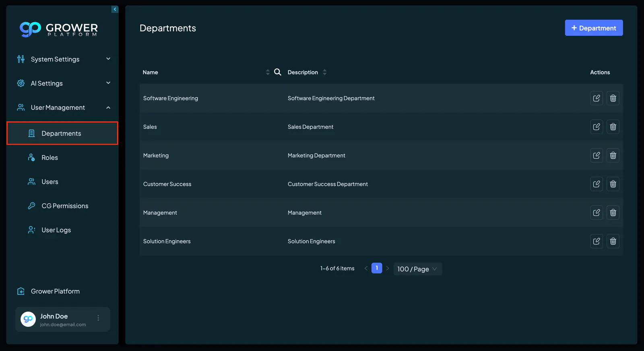Sort the table by Name column

click(x=268, y=72)
